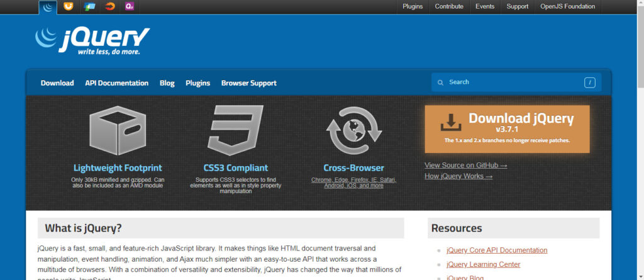Click the CSS3 shield icon

point(235,130)
